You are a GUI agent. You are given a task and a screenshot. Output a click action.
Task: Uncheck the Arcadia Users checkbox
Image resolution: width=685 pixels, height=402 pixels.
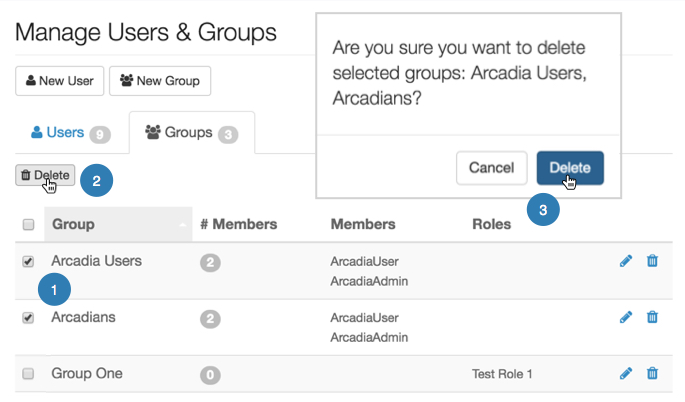(28, 262)
